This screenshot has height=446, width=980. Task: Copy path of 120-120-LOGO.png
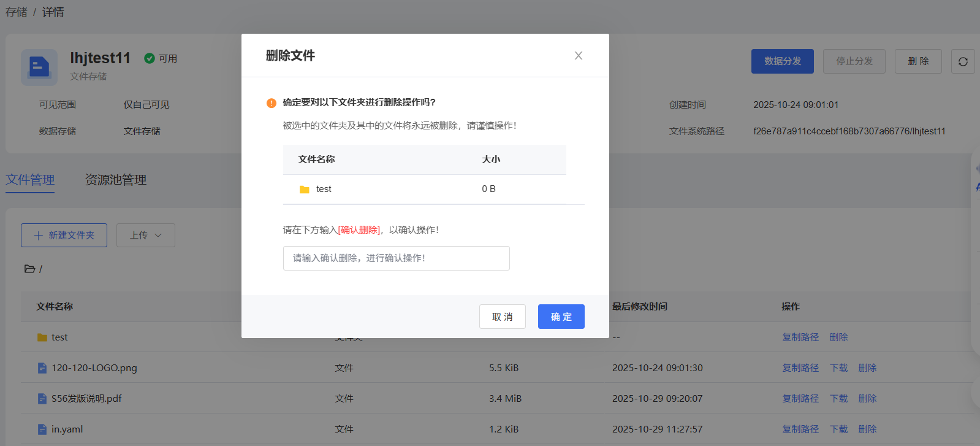pos(800,368)
